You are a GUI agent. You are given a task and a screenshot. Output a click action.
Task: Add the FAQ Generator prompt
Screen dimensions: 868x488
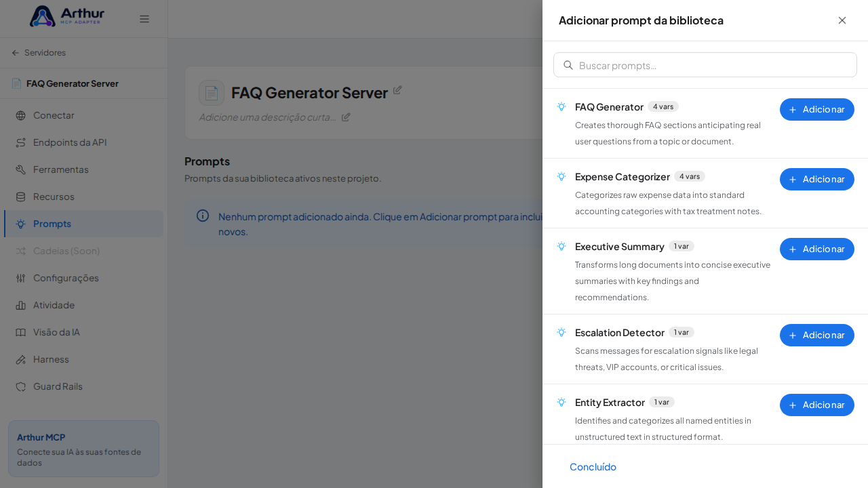pos(817,109)
